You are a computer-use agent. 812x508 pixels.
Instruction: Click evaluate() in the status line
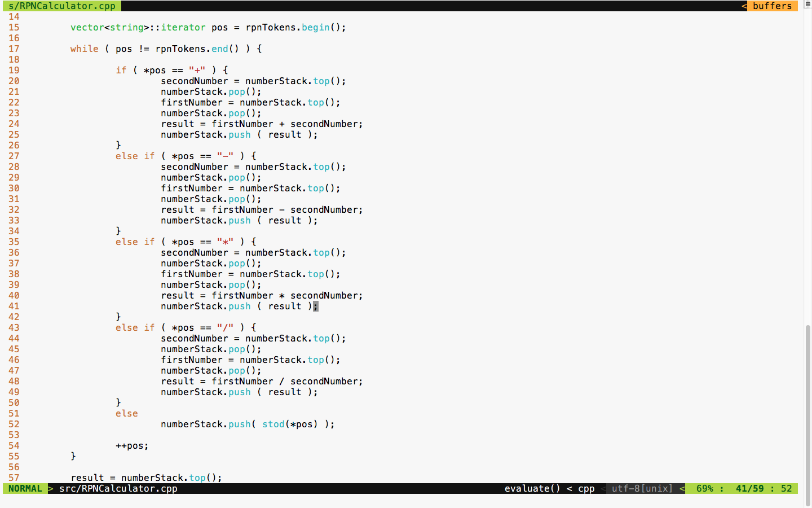click(x=532, y=489)
